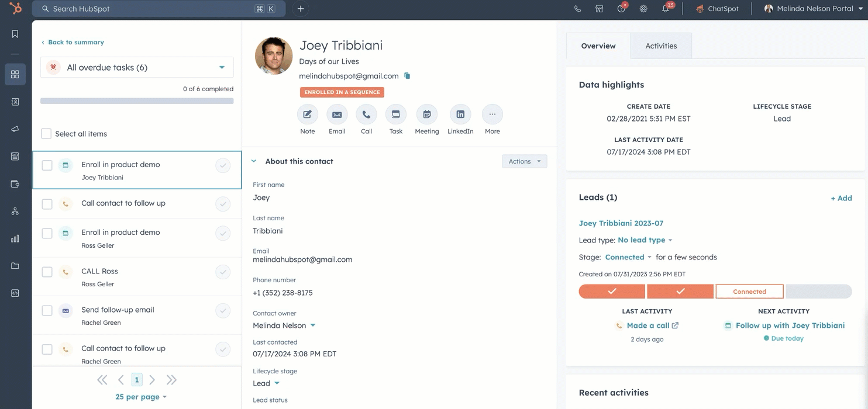This screenshot has height=409, width=868.
Task: Open ChatSpot from the top bar
Action: click(x=717, y=9)
